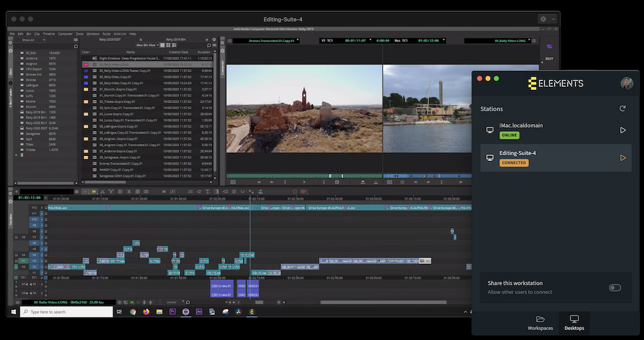Toggle the A1 audio track selector

(35, 284)
